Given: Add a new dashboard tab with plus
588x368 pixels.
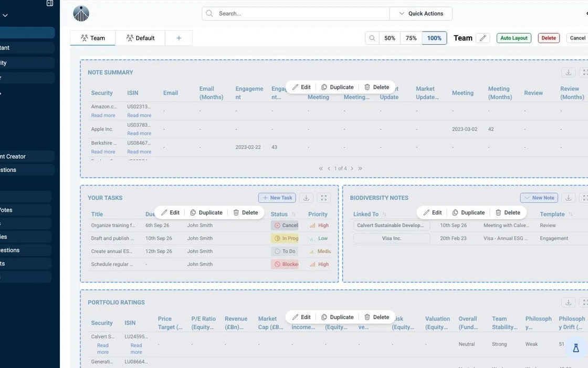Looking at the screenshot, I should tap(179, 38).
